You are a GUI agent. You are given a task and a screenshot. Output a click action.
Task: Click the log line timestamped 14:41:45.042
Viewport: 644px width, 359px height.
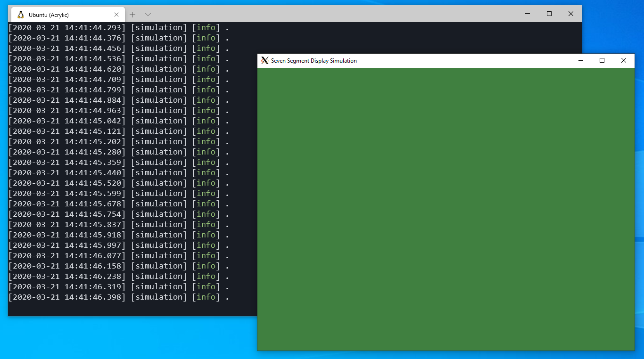coord(119,121)
